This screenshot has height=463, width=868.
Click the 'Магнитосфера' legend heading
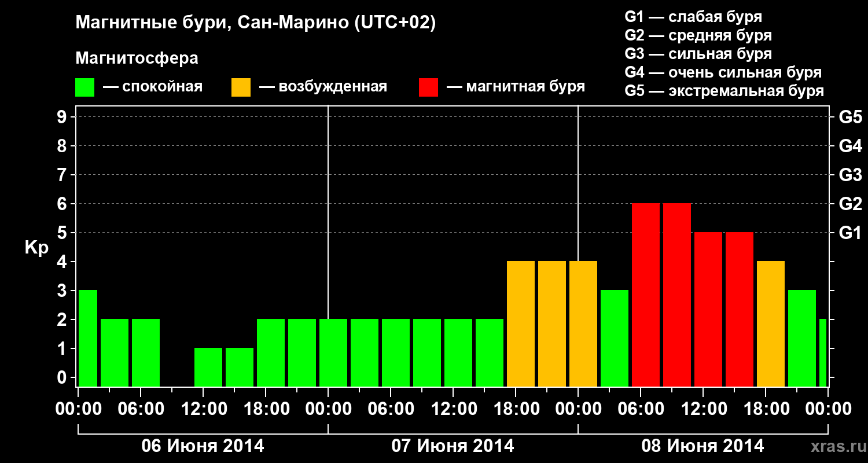point(137,58)
